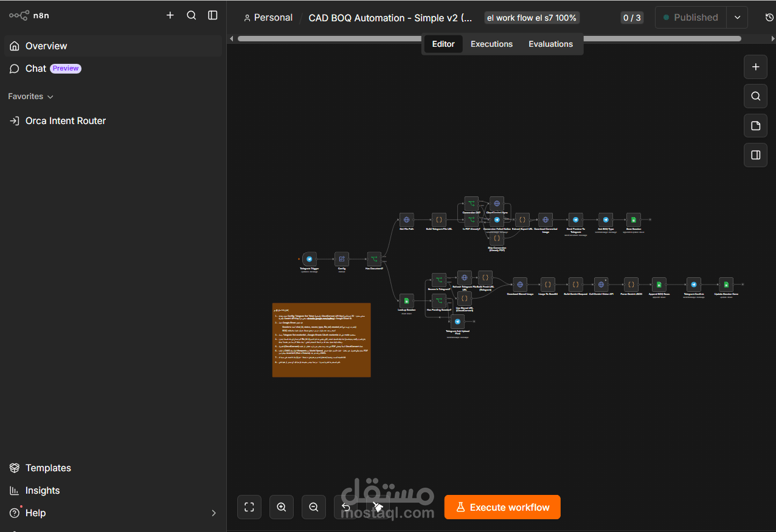Screen dimensions: 776x532
Task: Click the 0 / 3 counter badge
Action: coord(632,18)
